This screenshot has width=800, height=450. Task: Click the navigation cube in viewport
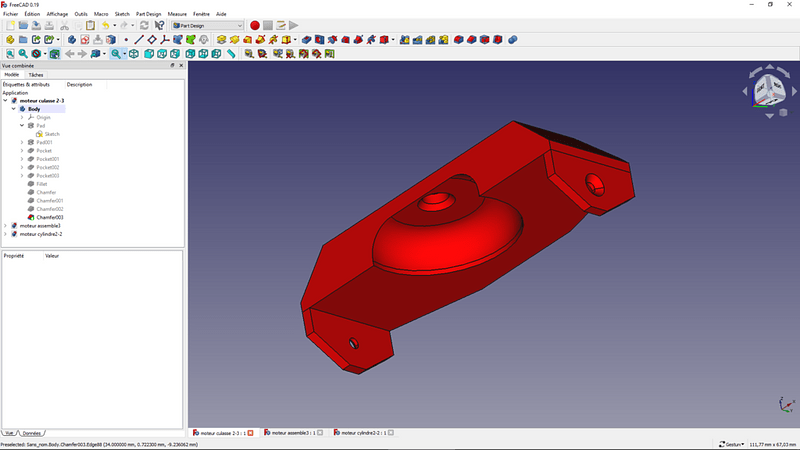(769, 91)
